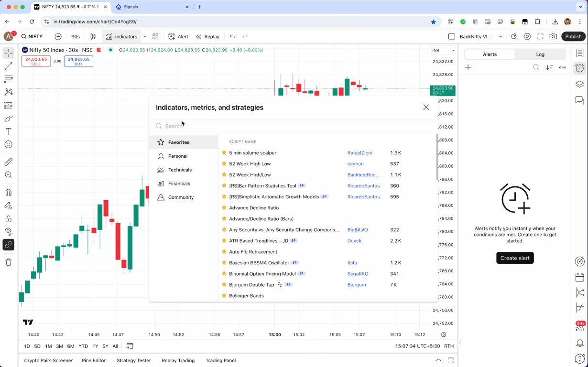Screen dimensions: 588x367
Task: Unstar the 52 Week High Low script
Action: (x=224, y=163)
